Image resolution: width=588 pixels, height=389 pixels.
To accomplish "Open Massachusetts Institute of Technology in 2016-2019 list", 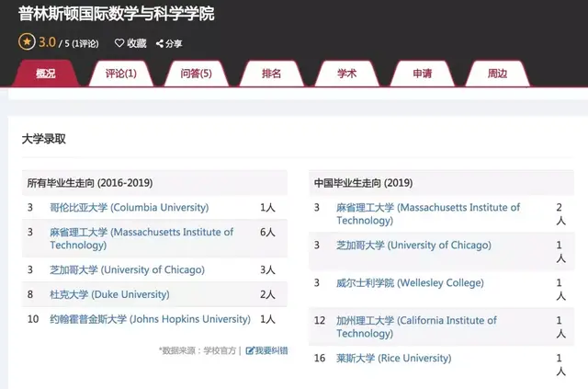I will 141,238.
